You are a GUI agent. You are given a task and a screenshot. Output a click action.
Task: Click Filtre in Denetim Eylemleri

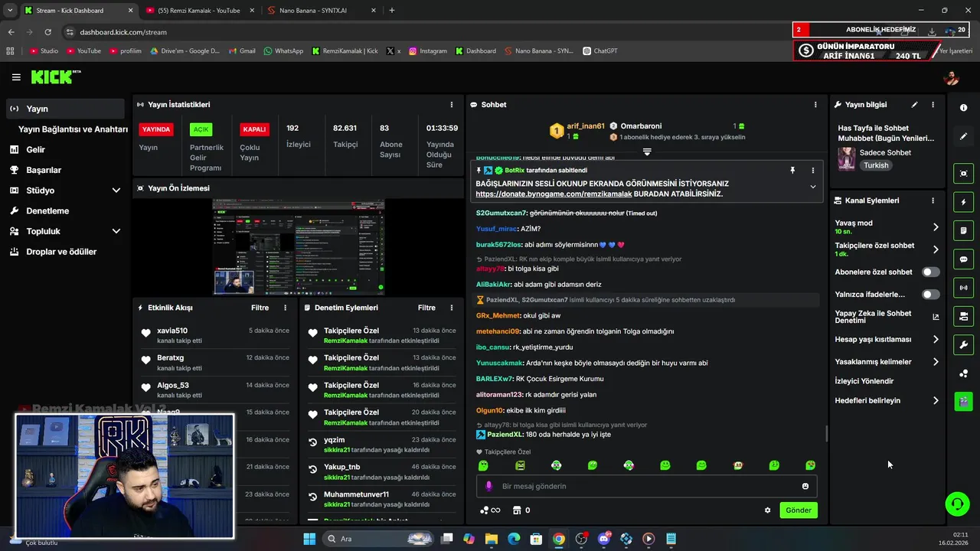pyautogui.click(x=426, y=308)
